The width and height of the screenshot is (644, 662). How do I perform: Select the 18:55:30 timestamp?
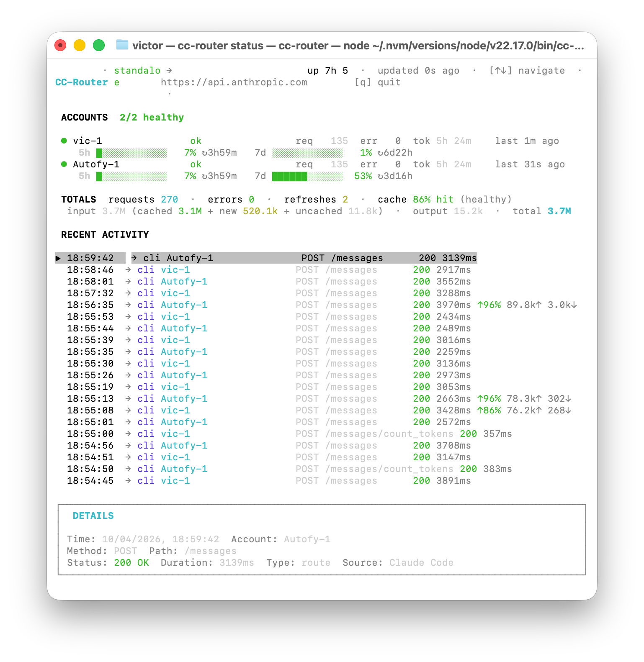pyautogui.click(x=90, y=364)
